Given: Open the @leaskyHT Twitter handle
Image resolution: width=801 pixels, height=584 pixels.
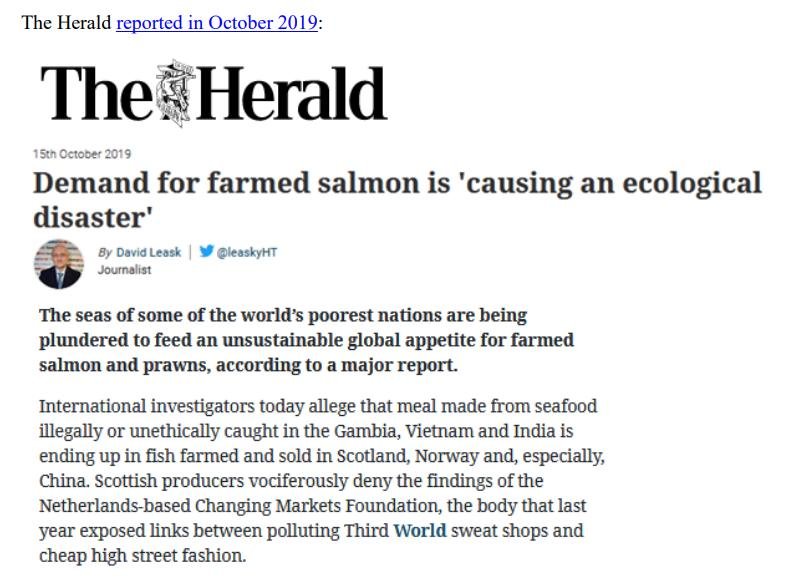Looking at the screenshot, I should [246, 252].
